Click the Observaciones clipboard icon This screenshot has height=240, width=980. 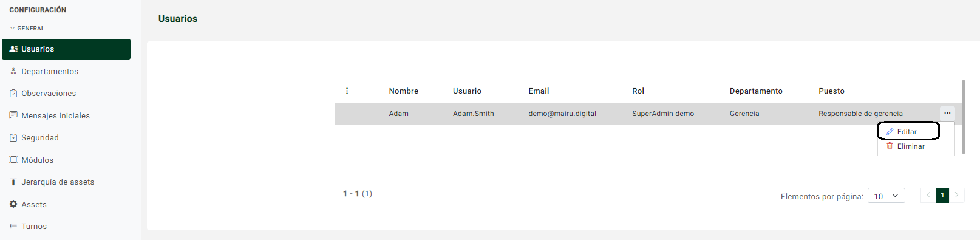pyautogui.click(x=13, y=94)
